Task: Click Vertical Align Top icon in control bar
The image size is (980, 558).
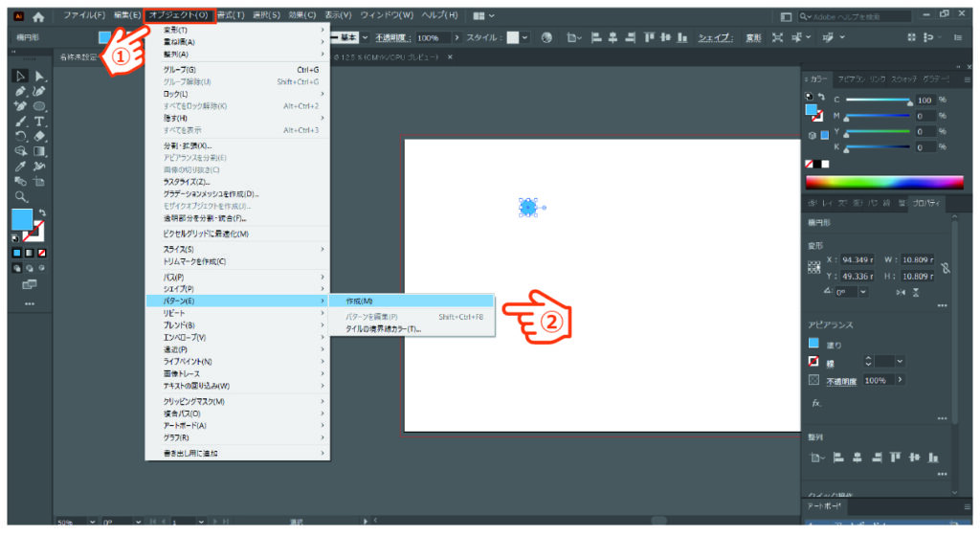Action: [x=649, y=38]
